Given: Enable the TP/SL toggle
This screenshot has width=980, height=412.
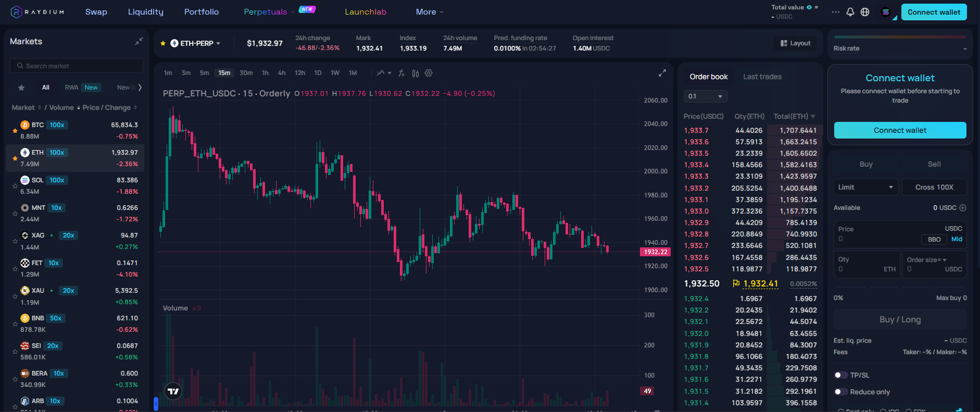Looking at the screenshot, I should [x=840, y=375].
